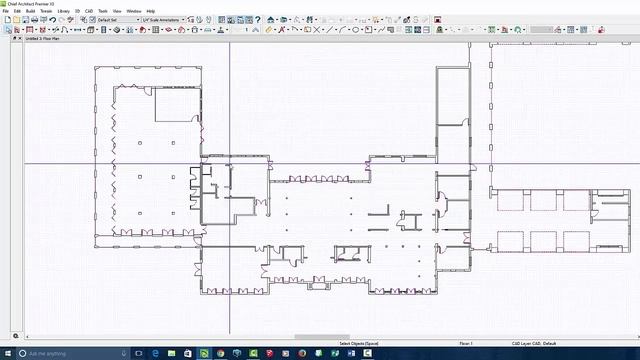Select the Draw Line CAD tool

tap(329, 30)
